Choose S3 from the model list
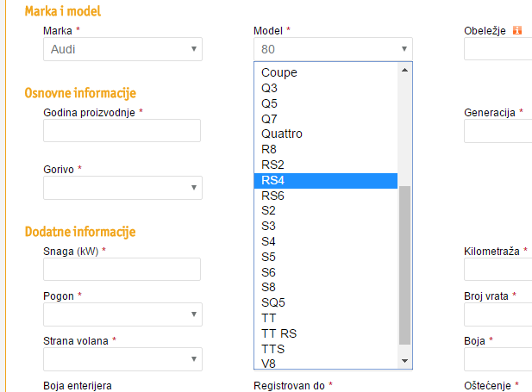 [x=326, y=226]
